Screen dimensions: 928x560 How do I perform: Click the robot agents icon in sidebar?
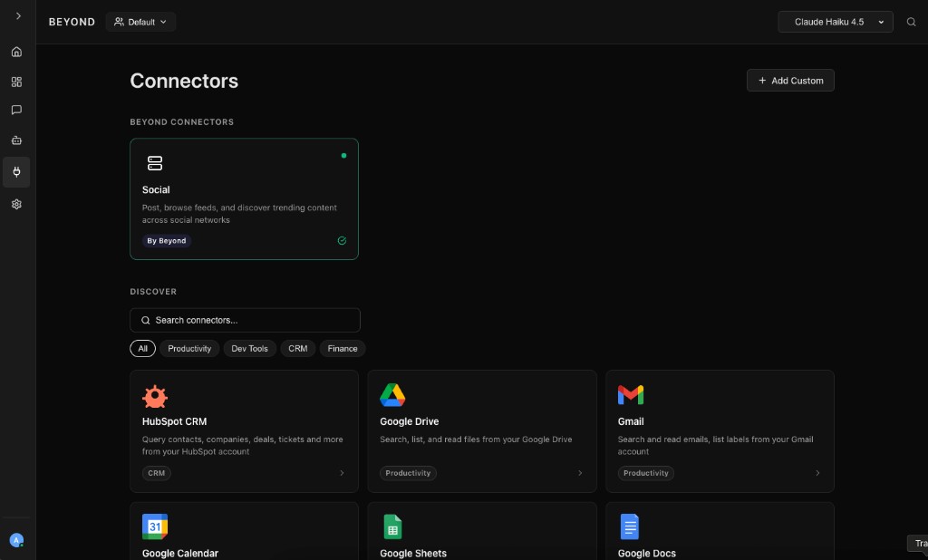point(16,140)
